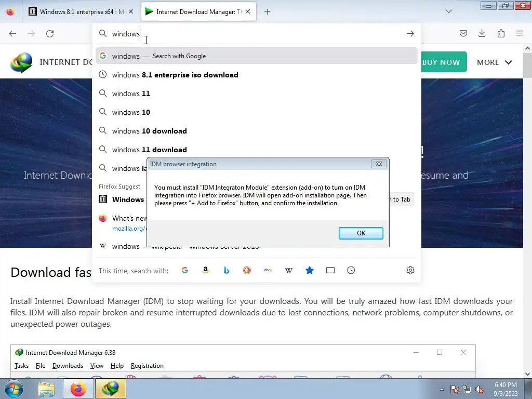Close the Windows 8.1 enterprise x64 tab
The width and height of the screenshot is (532, 399).
[131, 12]
